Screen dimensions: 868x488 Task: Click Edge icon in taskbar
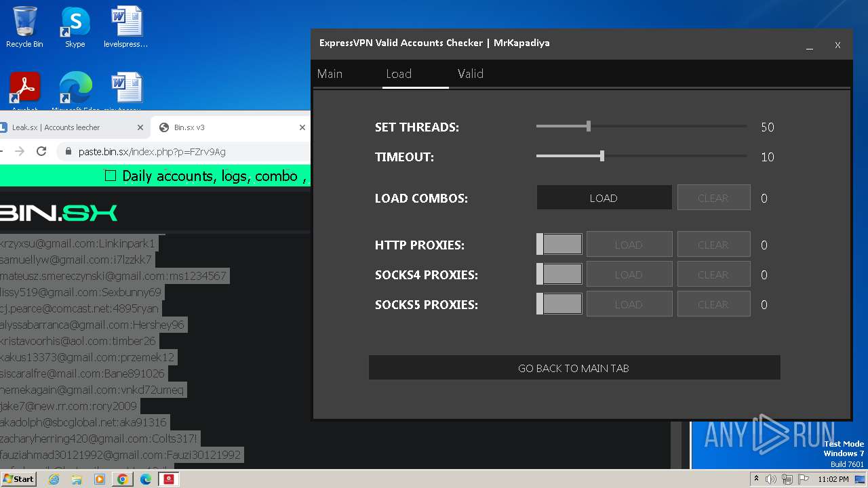tap(146, 479)
